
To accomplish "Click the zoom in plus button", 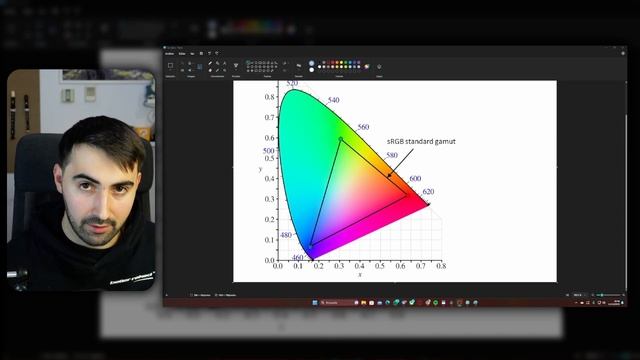I will pos(624,295).
